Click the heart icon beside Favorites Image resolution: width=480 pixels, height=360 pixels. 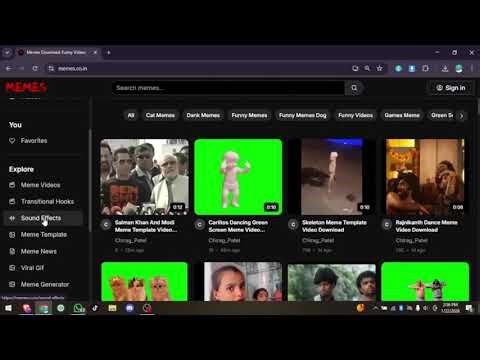12,141
